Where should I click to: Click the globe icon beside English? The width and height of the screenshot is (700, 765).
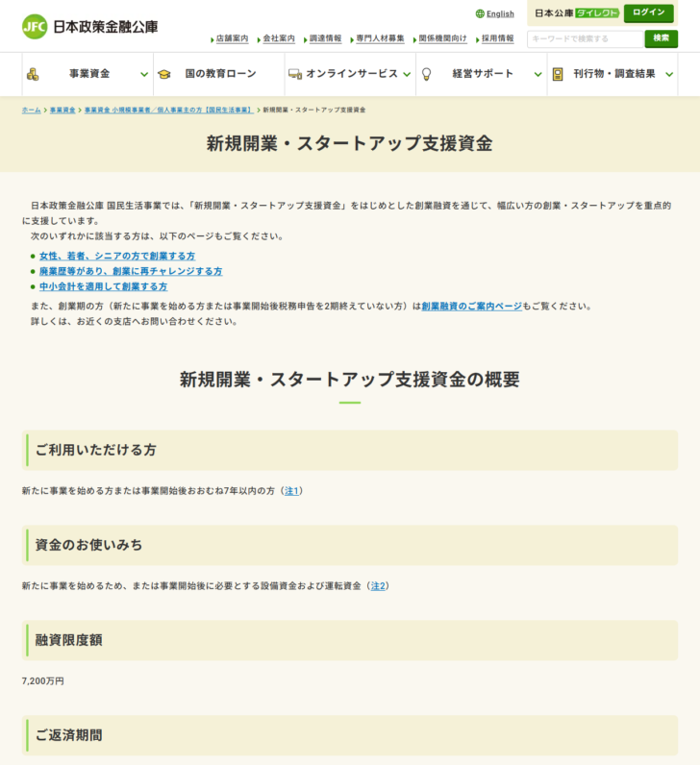[x=480, y=13]
